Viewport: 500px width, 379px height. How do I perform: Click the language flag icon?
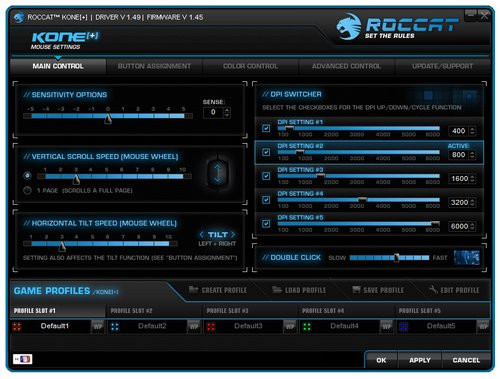click(x=23, y=359)
